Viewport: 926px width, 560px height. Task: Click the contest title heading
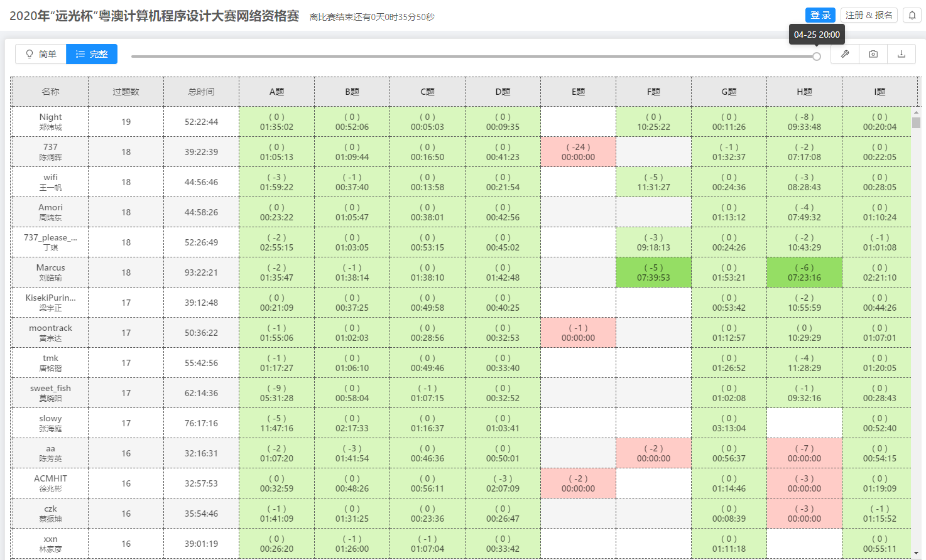click(154, 16)
